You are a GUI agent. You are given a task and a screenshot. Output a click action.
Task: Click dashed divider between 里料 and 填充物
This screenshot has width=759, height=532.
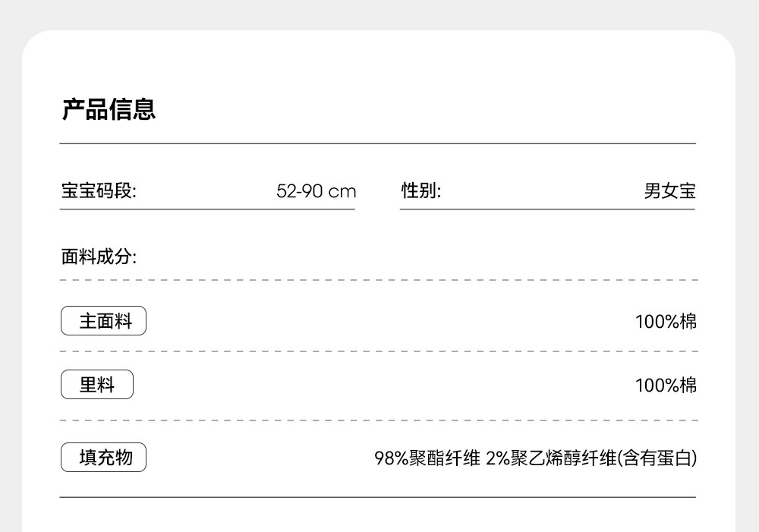tap(378, 420)
